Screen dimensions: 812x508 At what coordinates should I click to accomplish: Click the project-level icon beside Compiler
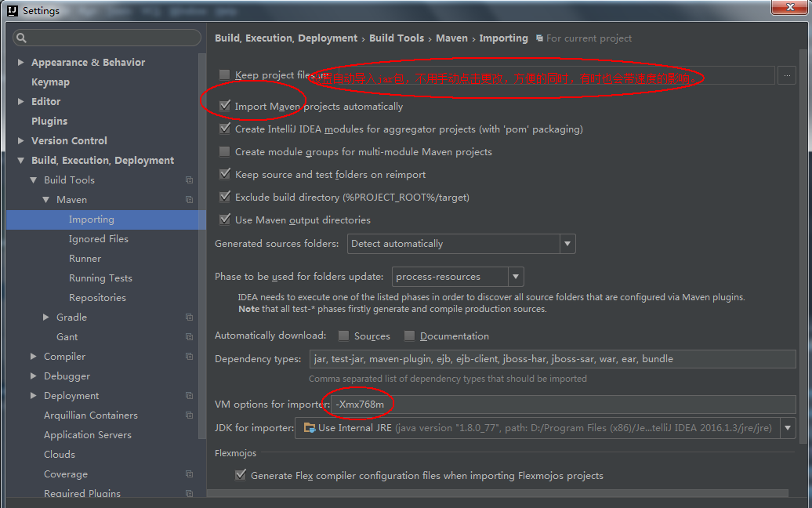189,357
